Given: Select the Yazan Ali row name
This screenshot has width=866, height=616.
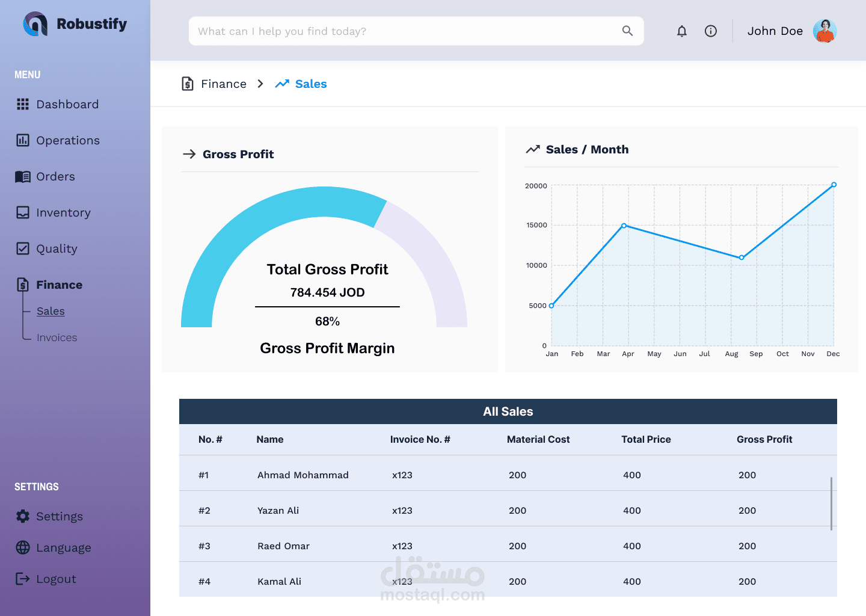Looking at the screenshot, I should [278, 510].
